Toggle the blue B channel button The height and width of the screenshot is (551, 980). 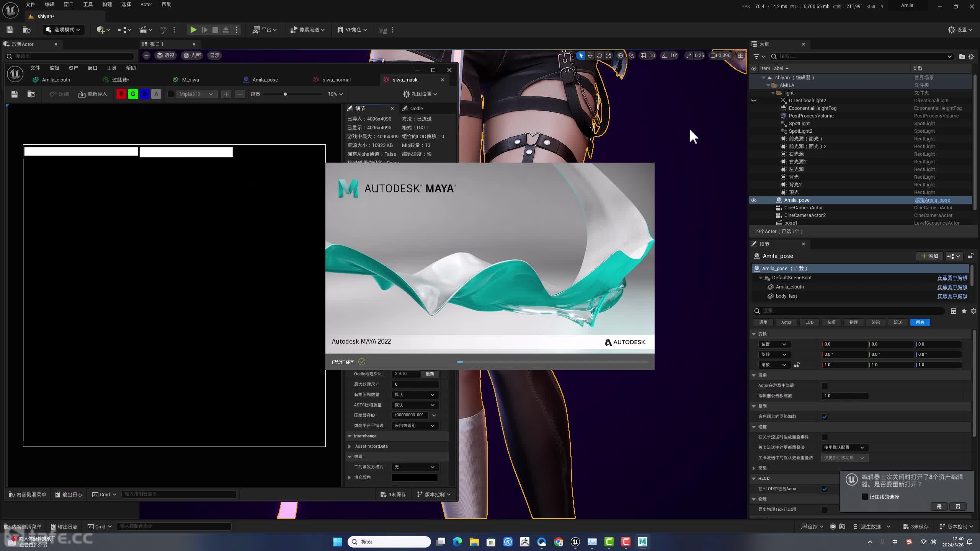pos(145,94)
